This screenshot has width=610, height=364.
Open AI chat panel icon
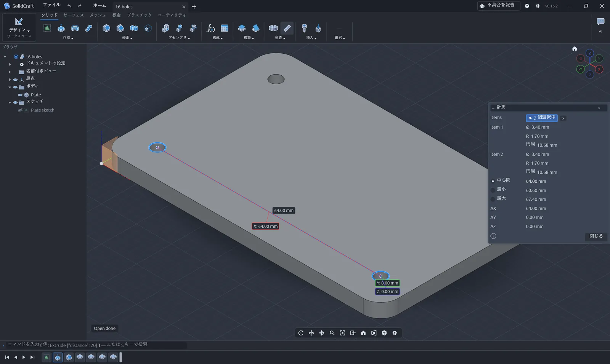(x=600, y=22)
